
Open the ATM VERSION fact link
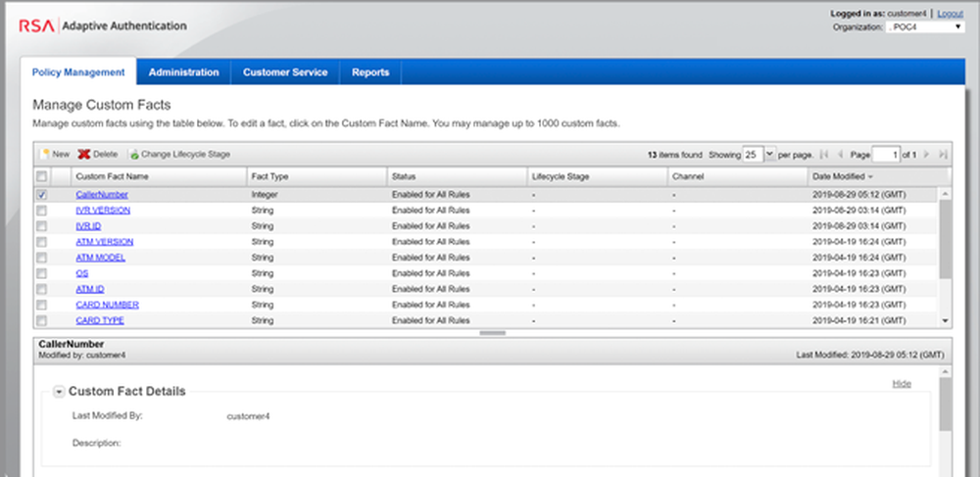point(105,242)
